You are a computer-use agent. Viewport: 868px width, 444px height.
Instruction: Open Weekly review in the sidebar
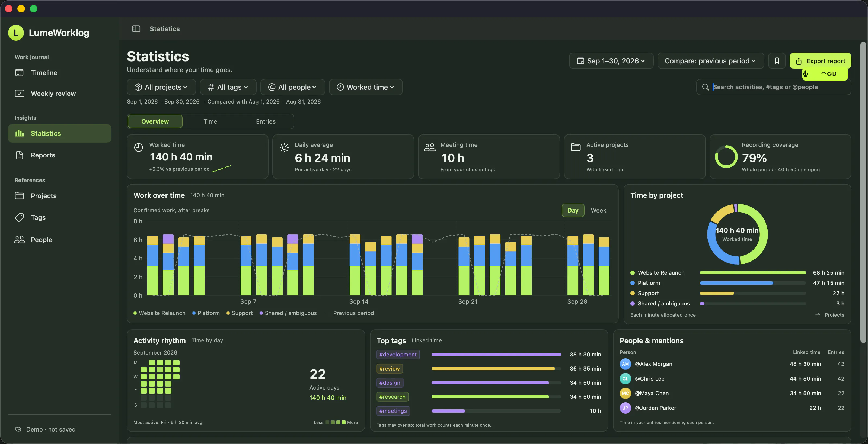(60, 94)
